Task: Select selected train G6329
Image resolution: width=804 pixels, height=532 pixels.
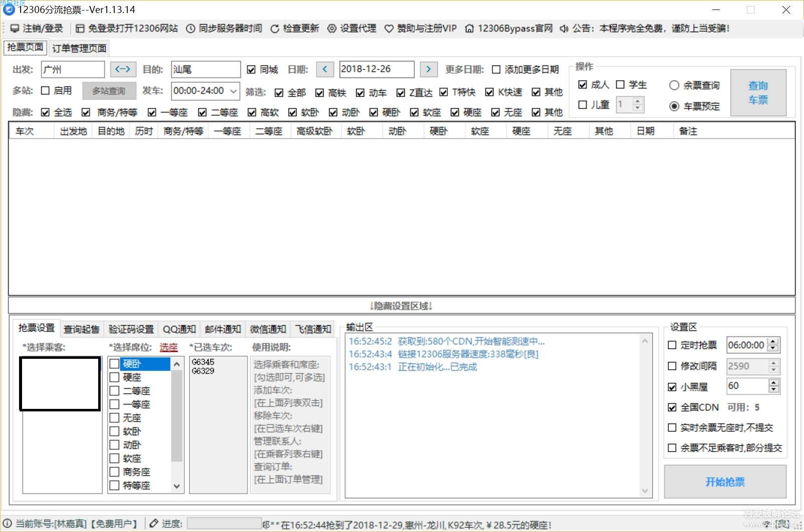Action: [203, 371]
